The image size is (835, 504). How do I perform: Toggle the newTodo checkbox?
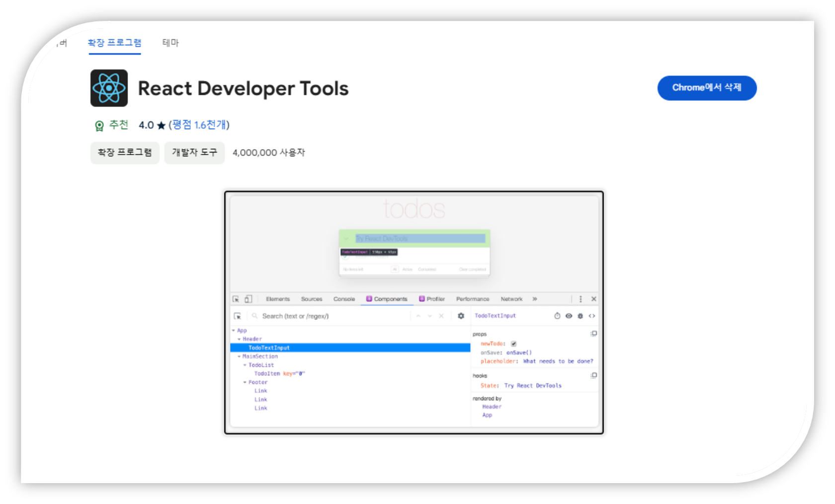[513, 344]
